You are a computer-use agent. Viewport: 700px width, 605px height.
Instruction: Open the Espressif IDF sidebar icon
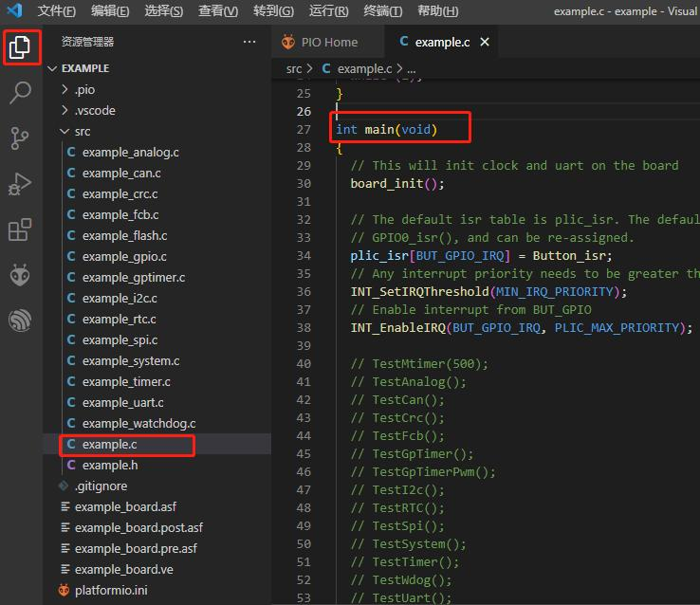(x=20, y=321)
